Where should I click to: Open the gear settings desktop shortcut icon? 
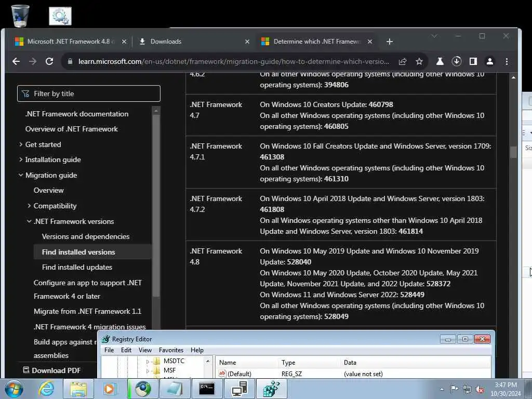pos(60,16)
